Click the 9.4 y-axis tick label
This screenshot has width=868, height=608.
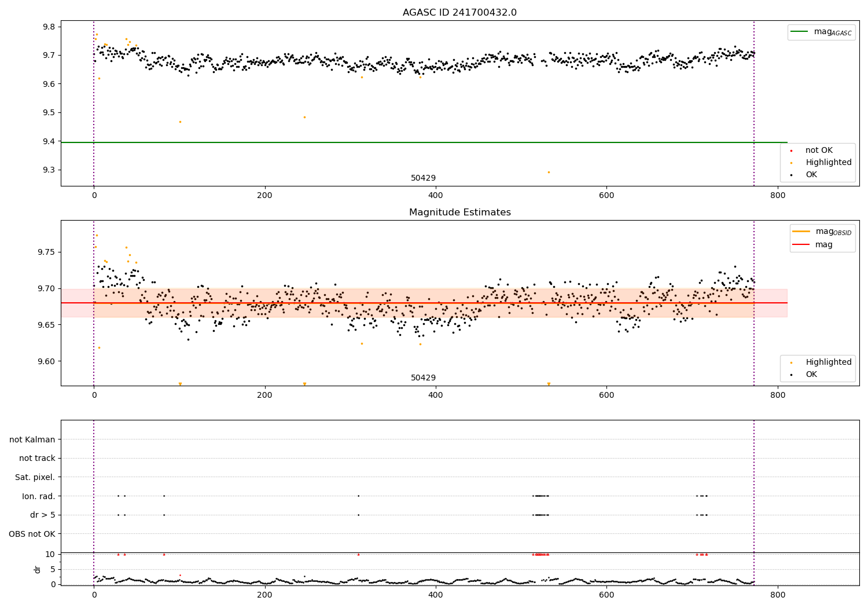point(49,142)
